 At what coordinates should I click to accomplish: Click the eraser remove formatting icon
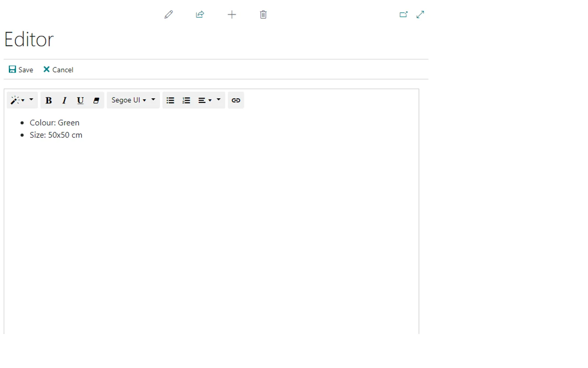[96, 100]
